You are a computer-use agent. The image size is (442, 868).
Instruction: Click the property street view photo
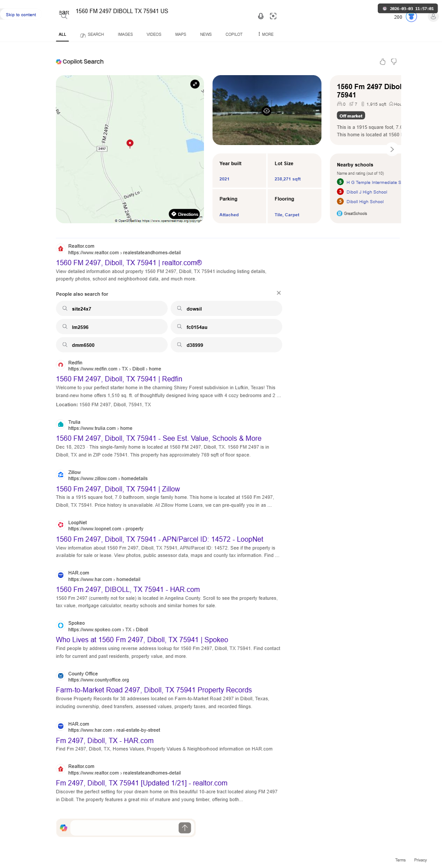click(267, 110)
